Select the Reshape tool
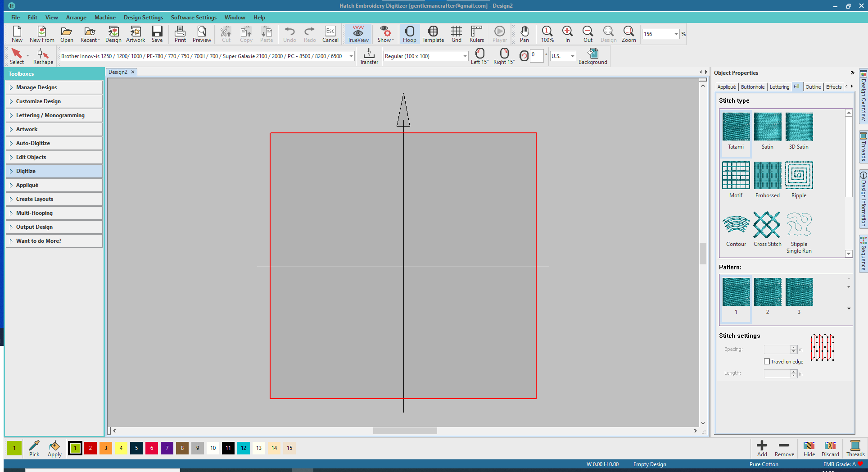The width and height of the screenshot is (868, 472). [x=43, y=56]
